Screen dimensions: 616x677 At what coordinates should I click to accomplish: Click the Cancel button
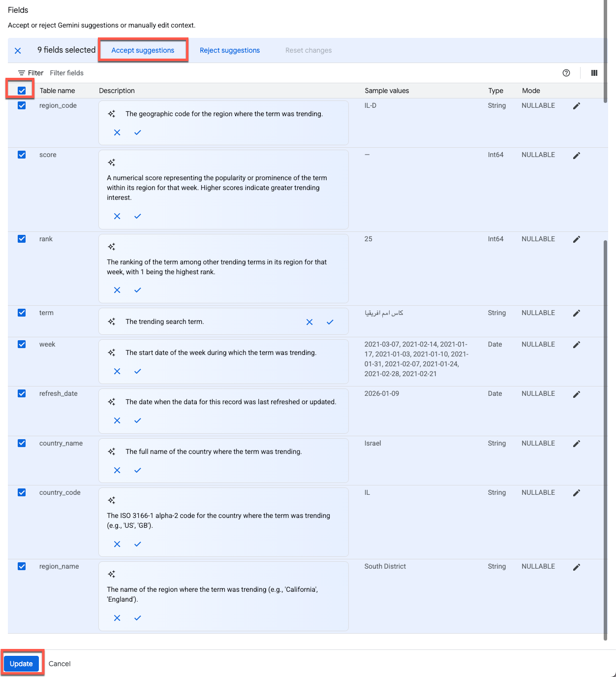tap(60, 664)
